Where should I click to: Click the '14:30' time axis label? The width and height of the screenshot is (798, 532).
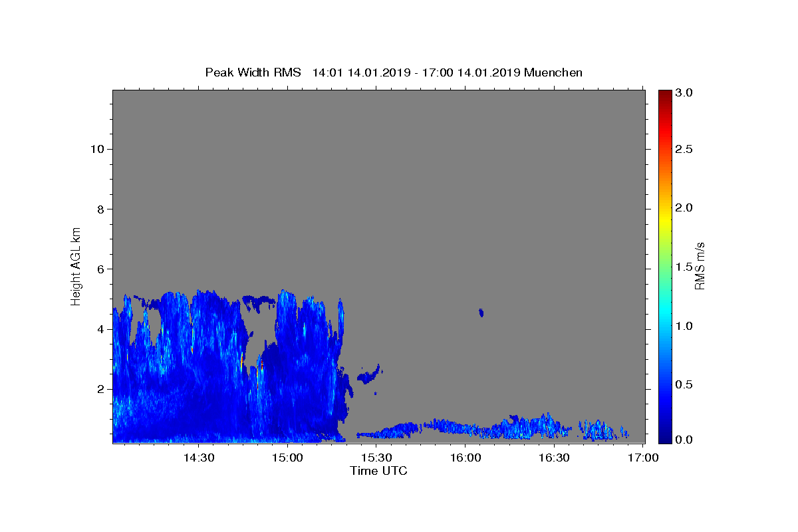(x=198, y=458)
